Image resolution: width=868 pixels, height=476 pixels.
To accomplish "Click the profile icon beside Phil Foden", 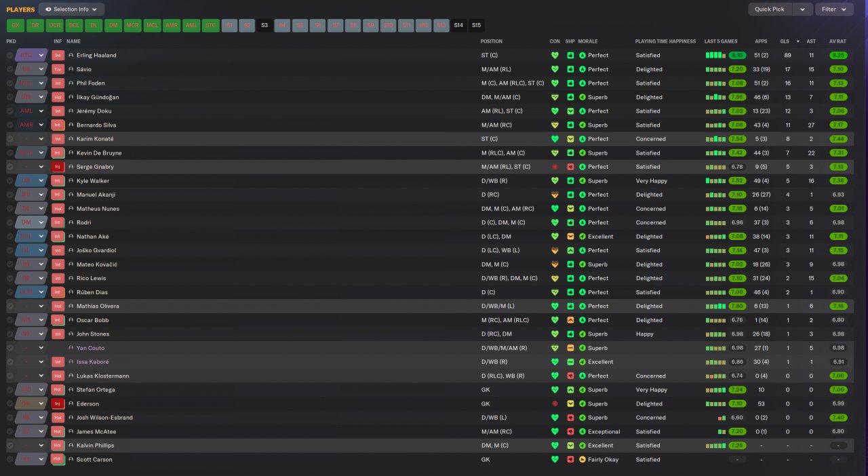I will coord(71,83).
